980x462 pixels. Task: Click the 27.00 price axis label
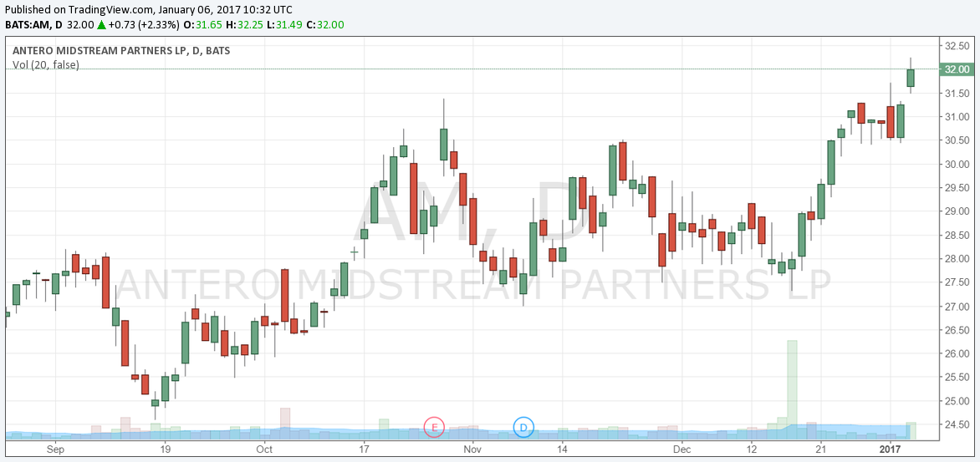coord(957,307)
